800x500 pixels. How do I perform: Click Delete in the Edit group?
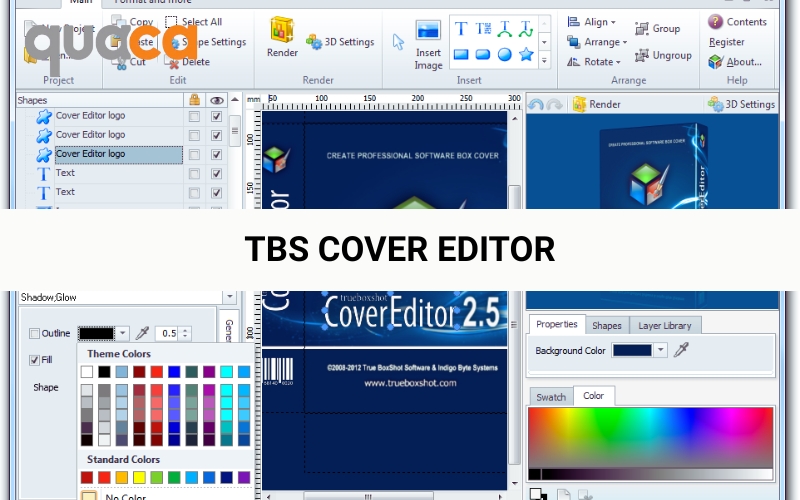[188, 62]
